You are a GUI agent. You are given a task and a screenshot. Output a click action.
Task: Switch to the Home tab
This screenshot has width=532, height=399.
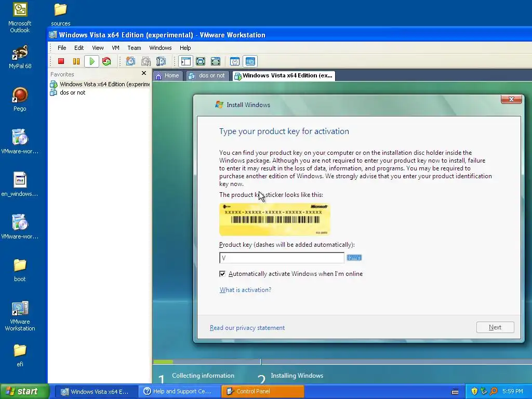click(168, 76)
